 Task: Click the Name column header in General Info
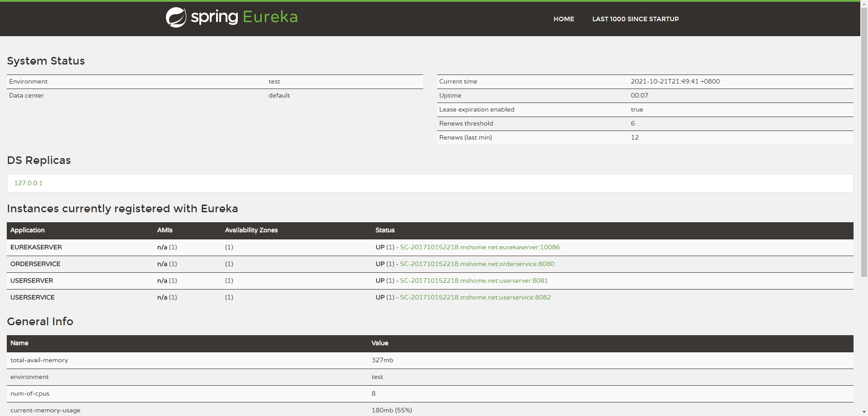pyautogui.click(x=19, y=343)
